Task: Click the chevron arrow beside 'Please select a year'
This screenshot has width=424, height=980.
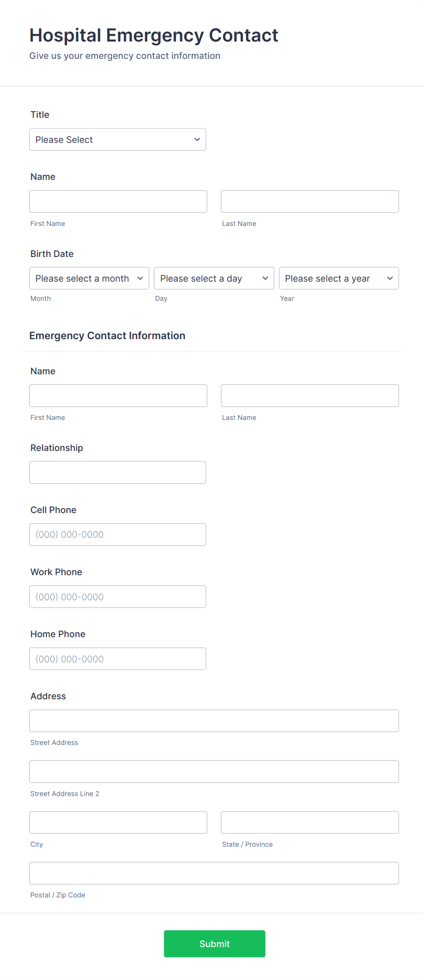Action: coord(390,278)
